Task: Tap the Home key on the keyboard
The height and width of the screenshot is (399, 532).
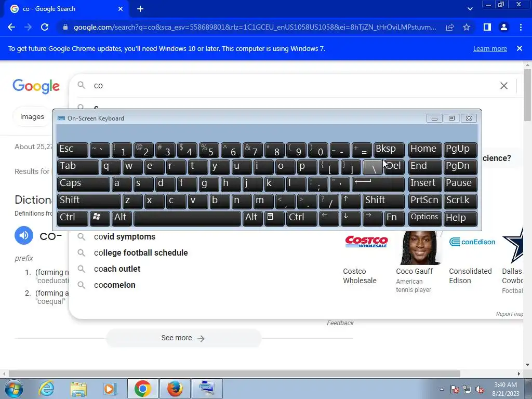Action: tap(425, 150)
